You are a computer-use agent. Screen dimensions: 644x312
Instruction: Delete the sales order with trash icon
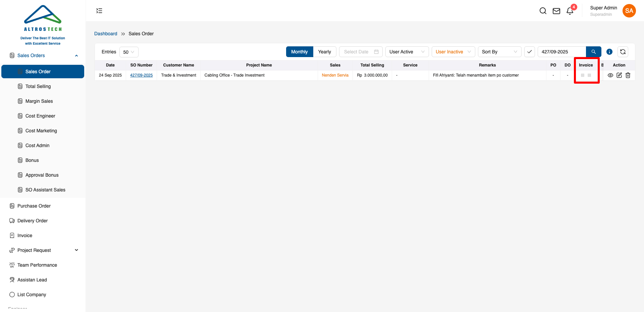[628, 75]
